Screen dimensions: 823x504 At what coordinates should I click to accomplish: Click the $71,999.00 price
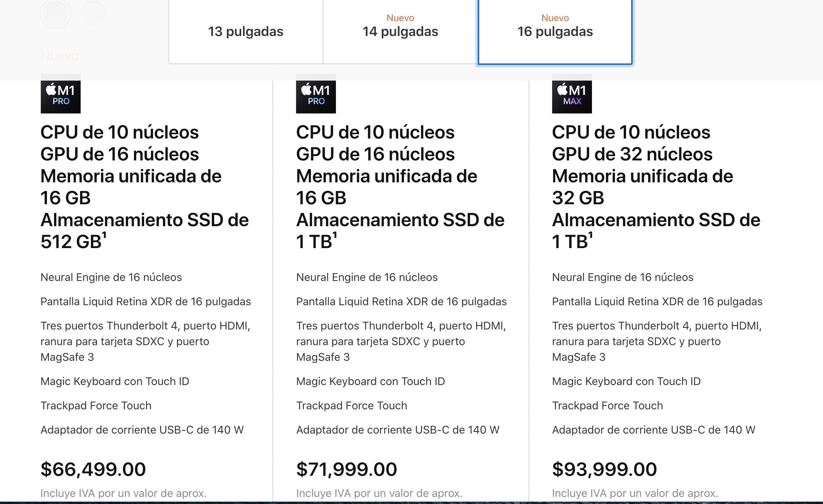tap(346, 468)
